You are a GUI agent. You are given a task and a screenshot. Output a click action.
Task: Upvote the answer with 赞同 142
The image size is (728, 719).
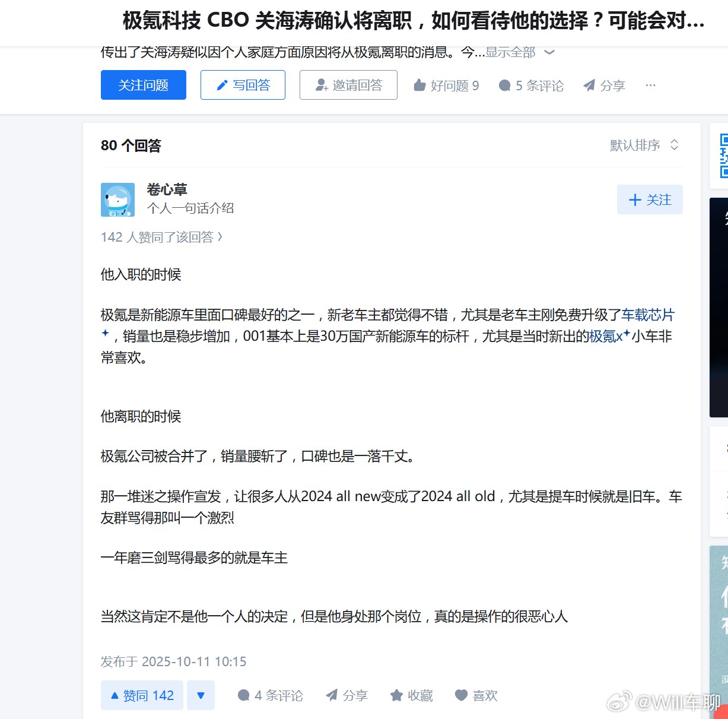(x=142, y=695)
